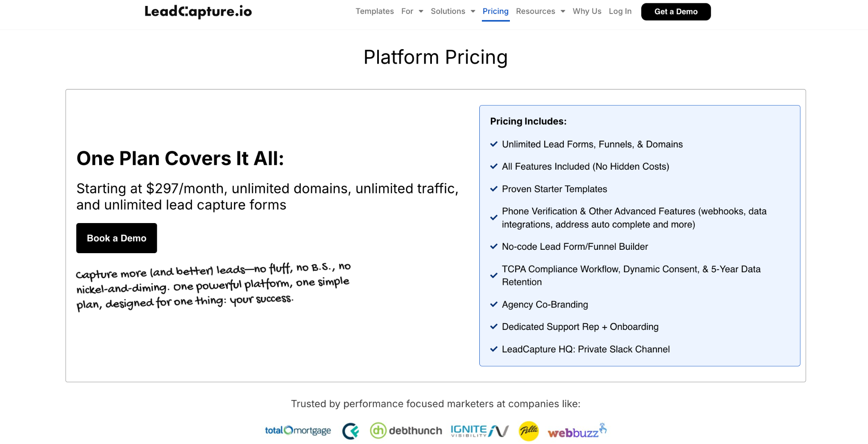Expand the For dropdown menu
The image size is (868, 444).
pyautogui.click(x=412, y=11)
